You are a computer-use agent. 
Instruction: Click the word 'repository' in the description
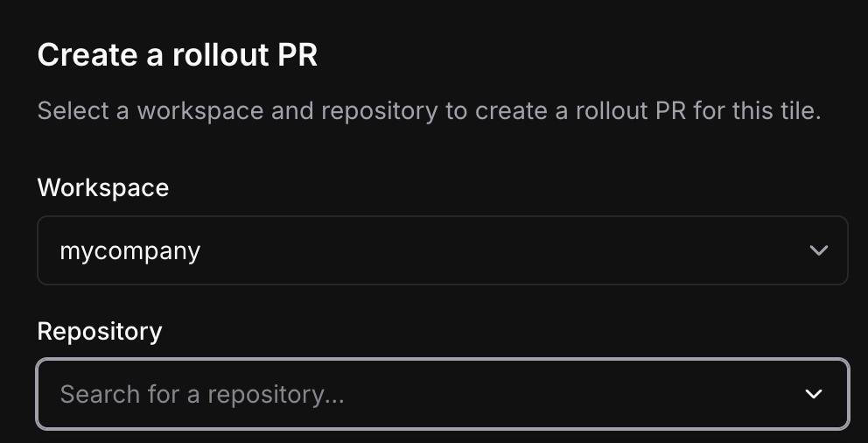coord(379,112)
